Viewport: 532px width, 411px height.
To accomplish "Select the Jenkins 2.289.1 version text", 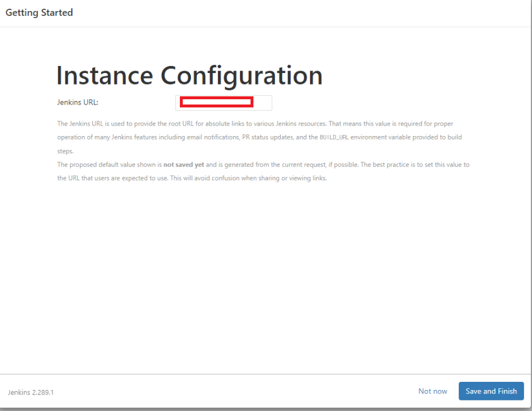I will coord(31,392).
